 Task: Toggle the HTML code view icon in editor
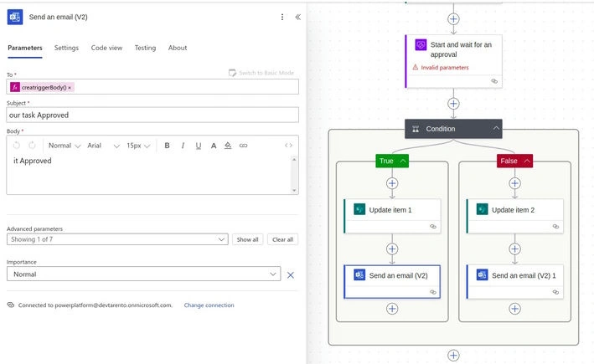click(289, 146)
